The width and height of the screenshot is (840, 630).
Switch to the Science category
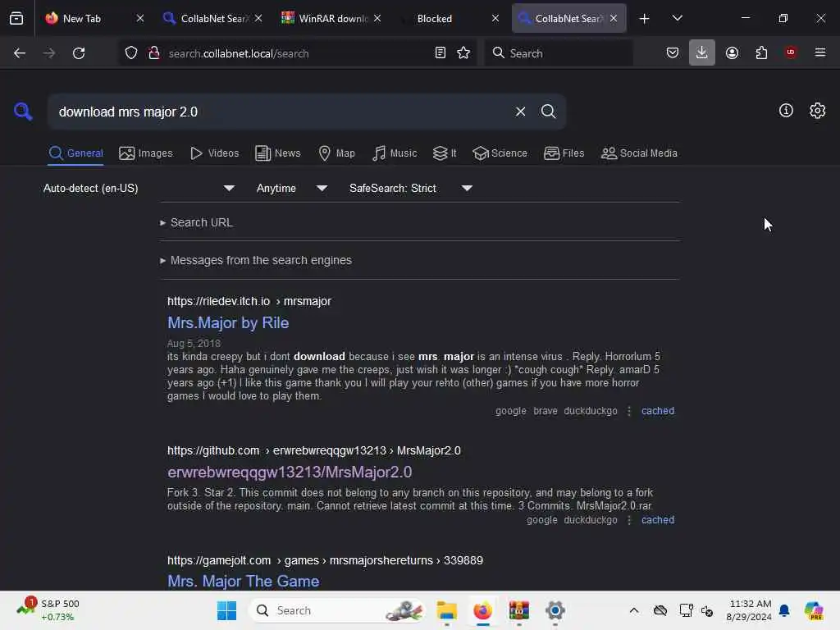(500, 153)
